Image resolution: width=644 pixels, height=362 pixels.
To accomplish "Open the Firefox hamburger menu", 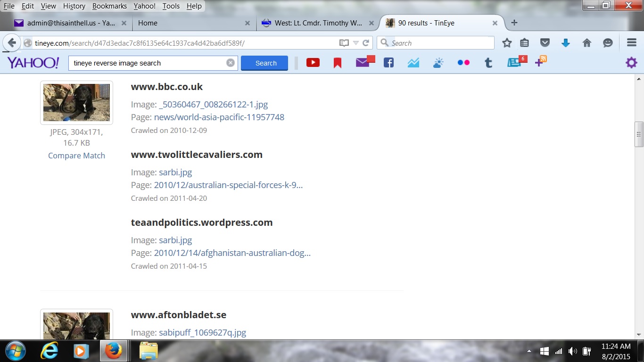I will tap(632, 43).
